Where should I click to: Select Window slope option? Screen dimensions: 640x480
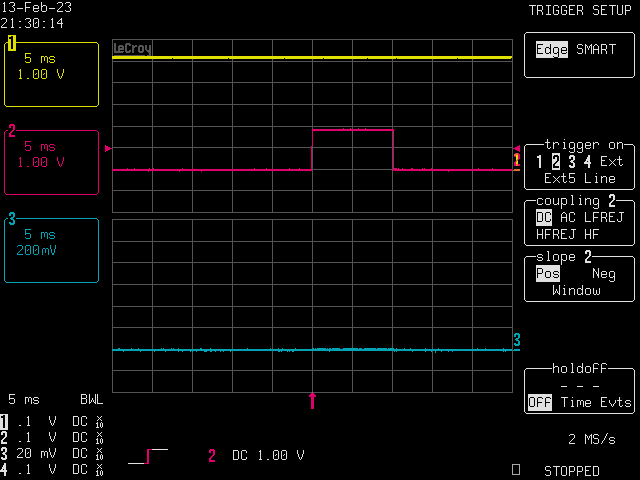[576, 290]
